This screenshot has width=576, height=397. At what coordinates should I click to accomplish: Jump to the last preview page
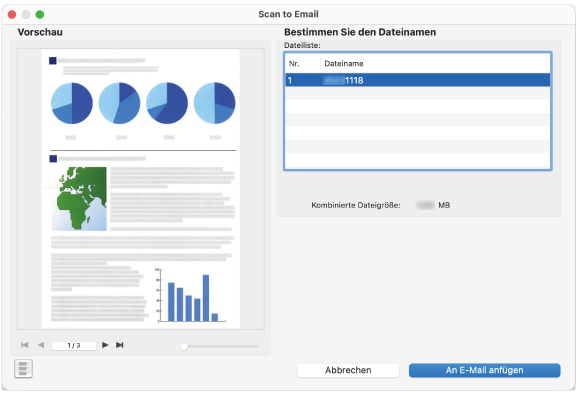120,345
